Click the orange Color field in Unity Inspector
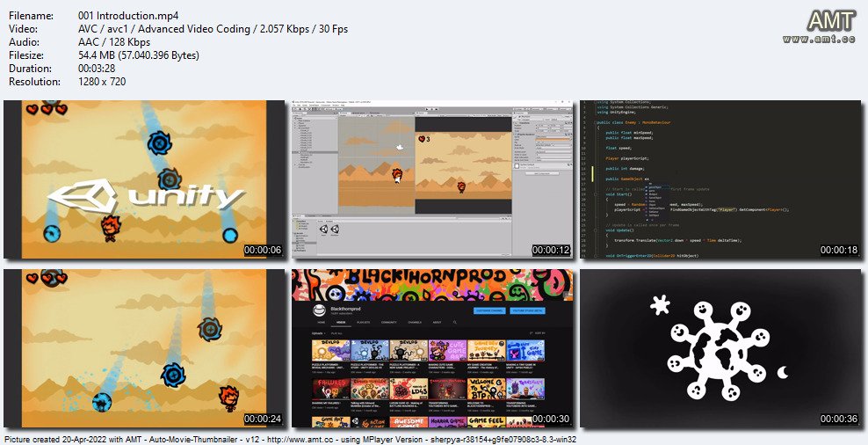The width and height of the screenshot is (868, 445). pyautogui.click(x=553, y=140)
